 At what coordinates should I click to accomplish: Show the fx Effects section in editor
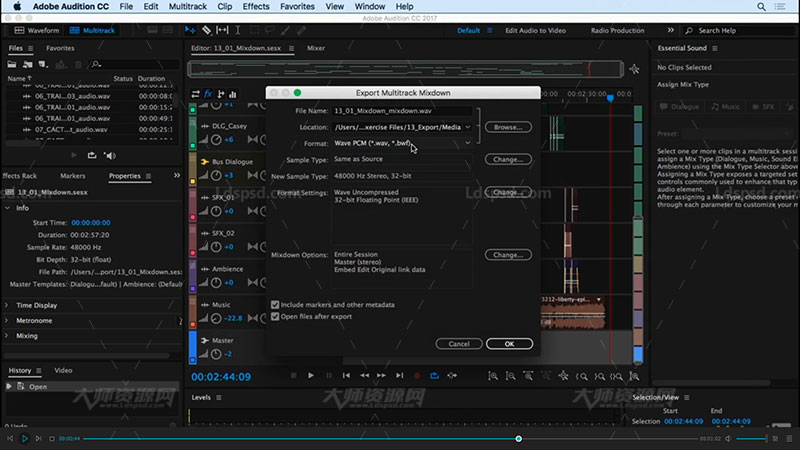coord(208,94)
